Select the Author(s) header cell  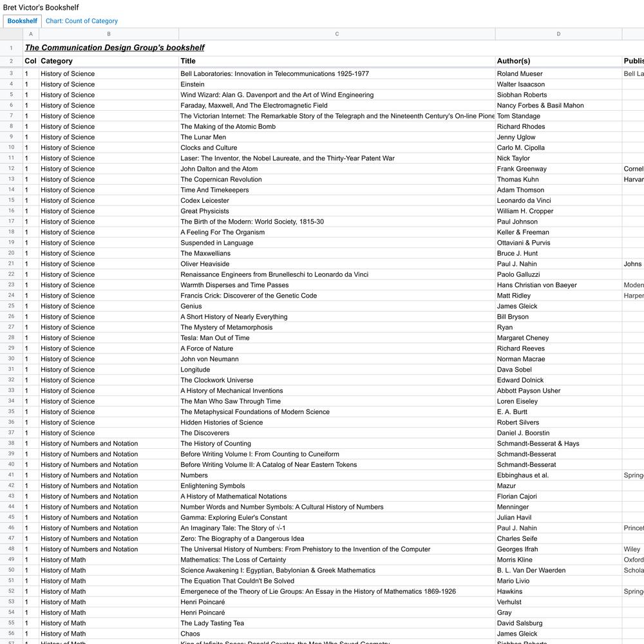tap(558, 61)
